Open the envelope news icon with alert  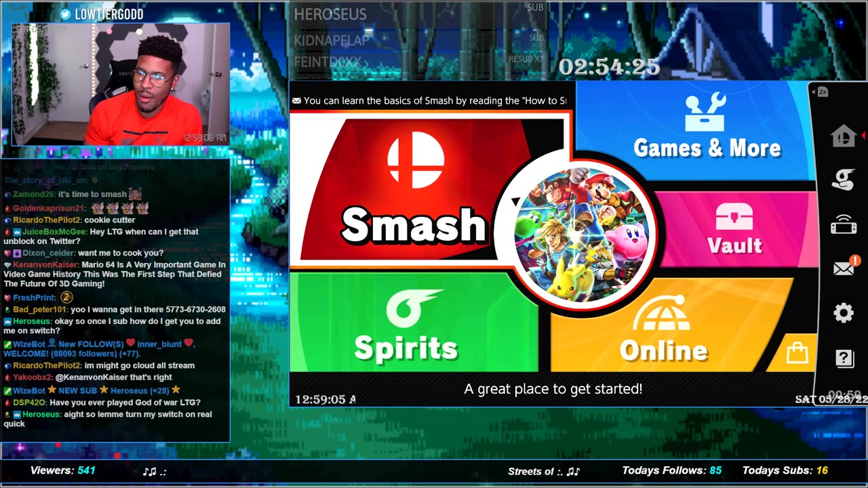point(846,266)
